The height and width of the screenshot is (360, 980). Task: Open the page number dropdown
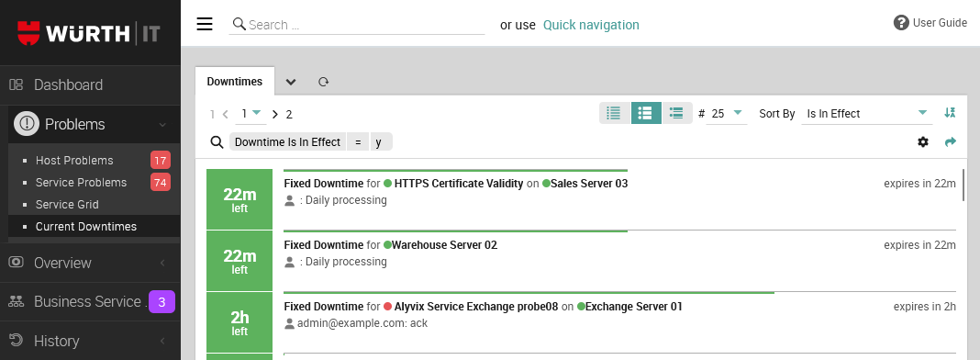pos(251,114)
